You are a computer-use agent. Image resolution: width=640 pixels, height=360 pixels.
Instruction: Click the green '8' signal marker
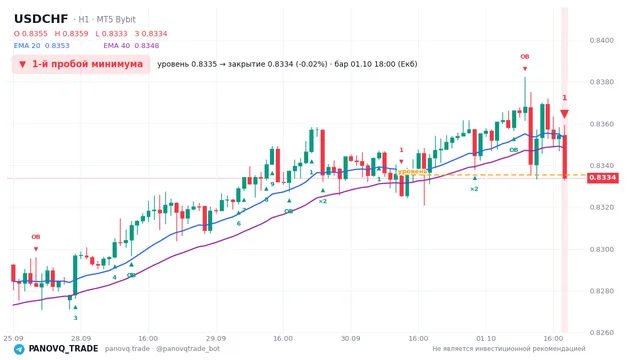point(266,200)
